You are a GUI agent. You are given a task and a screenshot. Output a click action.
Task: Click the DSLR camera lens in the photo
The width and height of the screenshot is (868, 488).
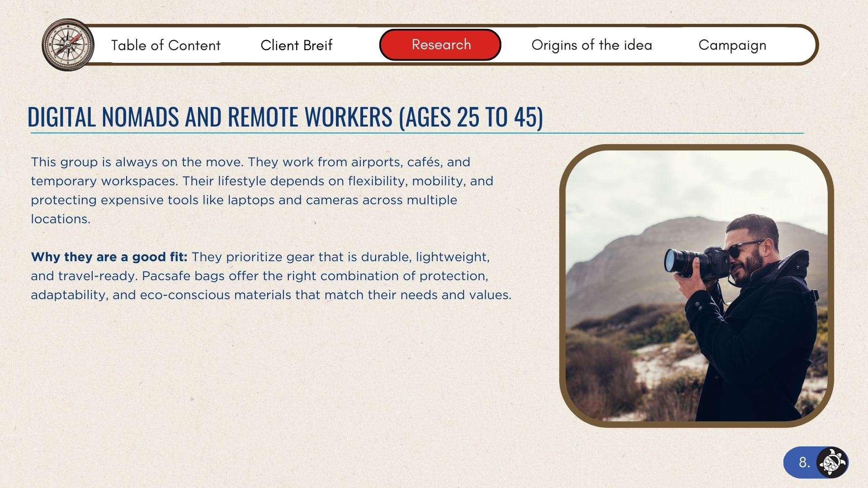click(677, 261)
